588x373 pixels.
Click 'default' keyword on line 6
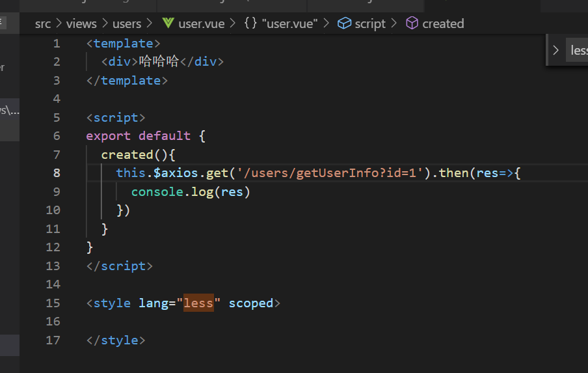click(x=165, y=136)
